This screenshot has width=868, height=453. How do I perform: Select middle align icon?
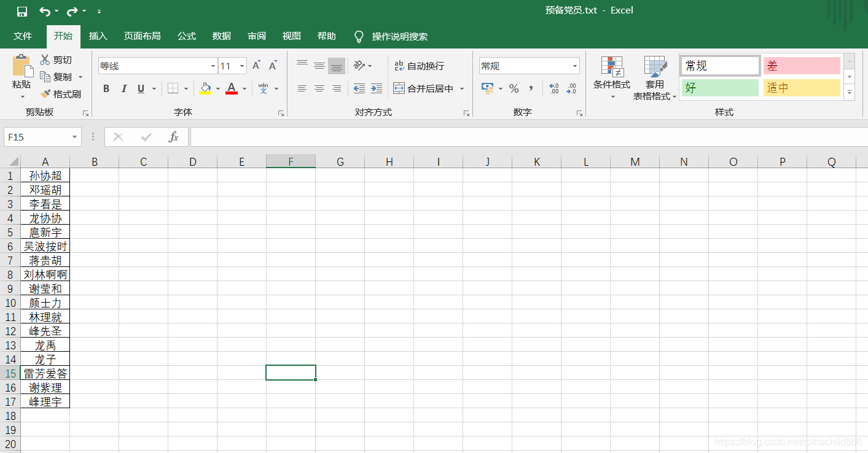(319, 65)
